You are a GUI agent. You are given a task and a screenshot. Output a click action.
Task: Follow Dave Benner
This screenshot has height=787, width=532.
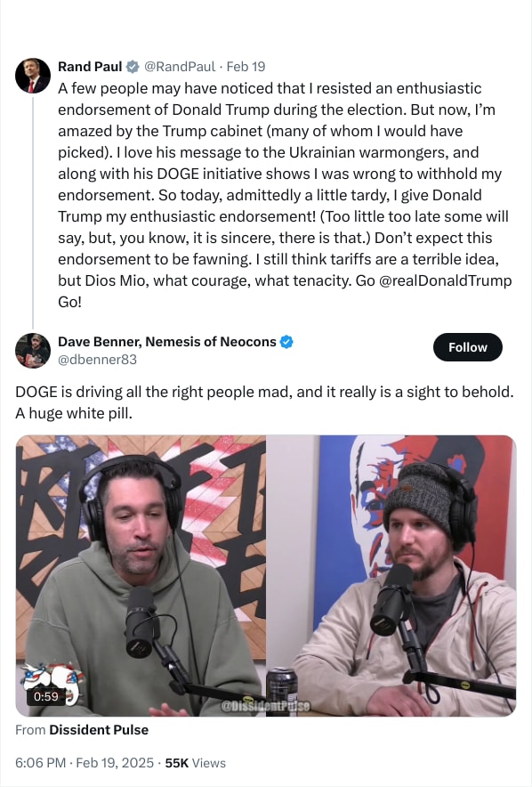coord(467,347)
